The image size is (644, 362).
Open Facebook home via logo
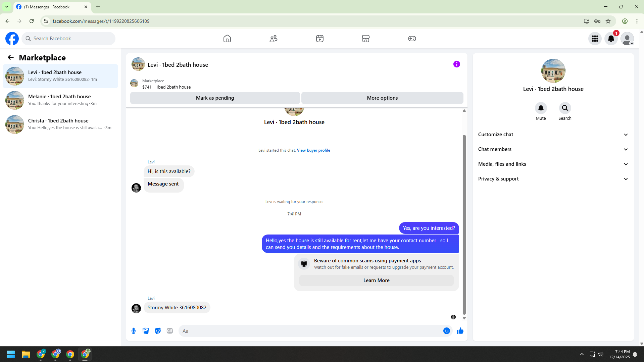point(12,39)
